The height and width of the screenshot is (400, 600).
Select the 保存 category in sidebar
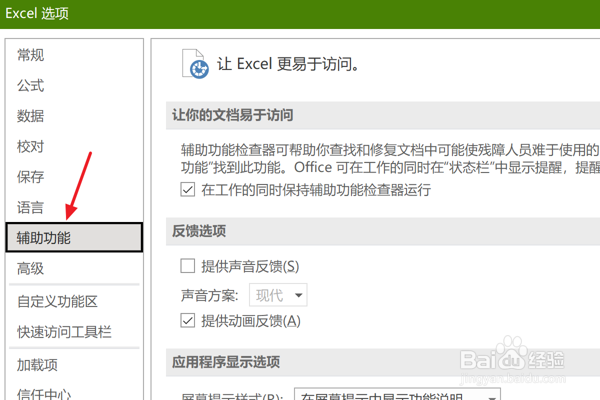pyautogui.click(x=31, y=177)
